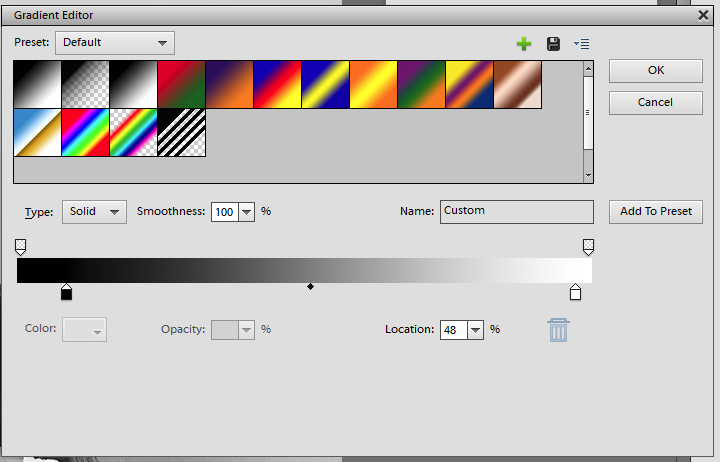Click the Name field containing Custom
This screenshot has height=462, width=720.
(517, 212)
